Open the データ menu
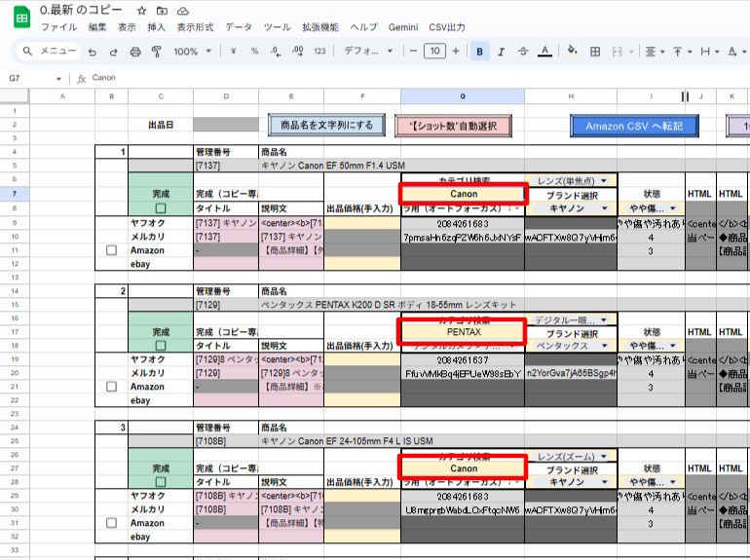The image size is (750, 560). [x=238, y=26]
